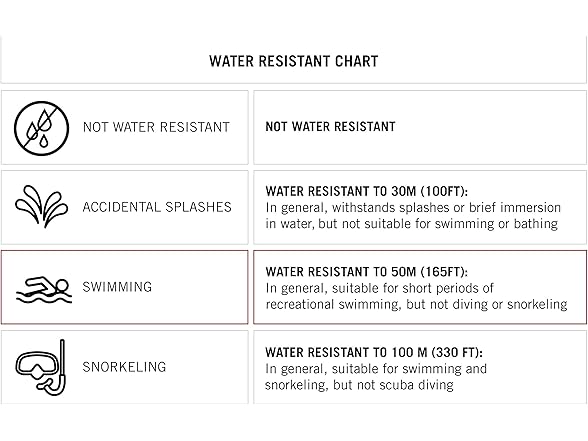Click the short periods of swimming description
This screenshot has width=588, height=441.
pos(380,288)
